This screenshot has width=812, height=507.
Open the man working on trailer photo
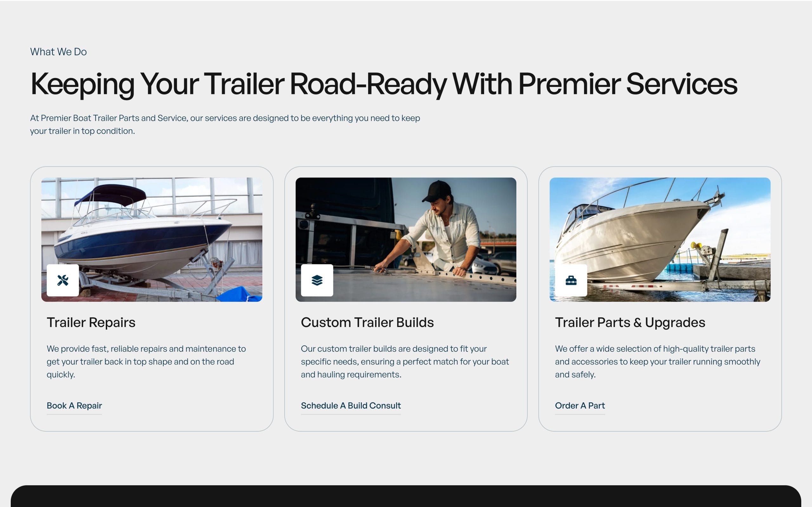pos(406,240)
